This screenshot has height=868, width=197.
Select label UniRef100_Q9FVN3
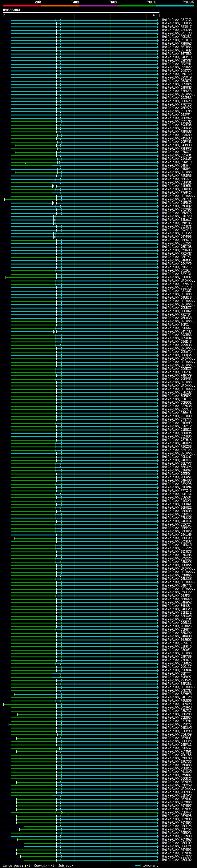[x=177, y=142]
